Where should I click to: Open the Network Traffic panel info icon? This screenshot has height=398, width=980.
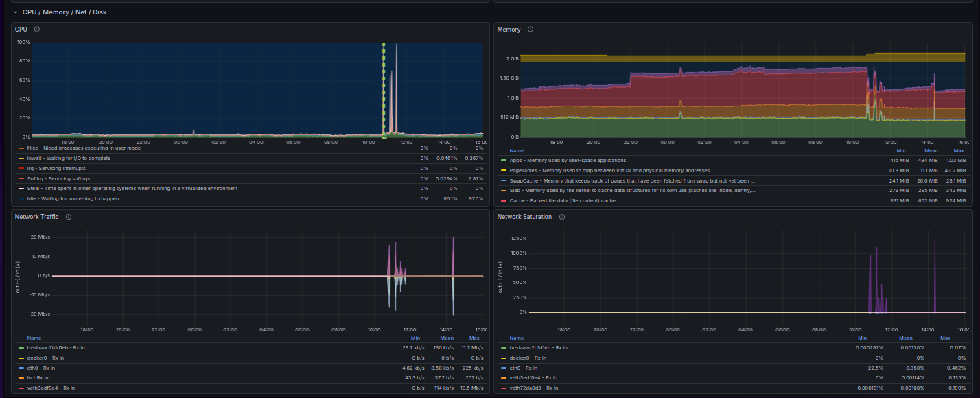tap(69, 217)
